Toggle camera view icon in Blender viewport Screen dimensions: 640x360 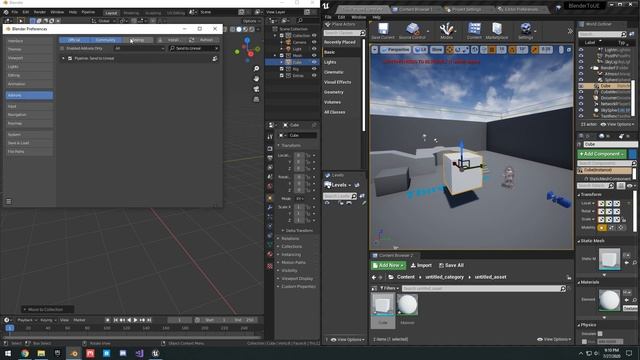click(x=256, y=89)
